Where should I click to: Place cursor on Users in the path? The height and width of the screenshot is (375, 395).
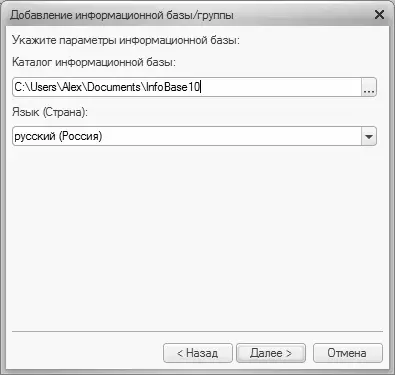click(x=44, y=87)
